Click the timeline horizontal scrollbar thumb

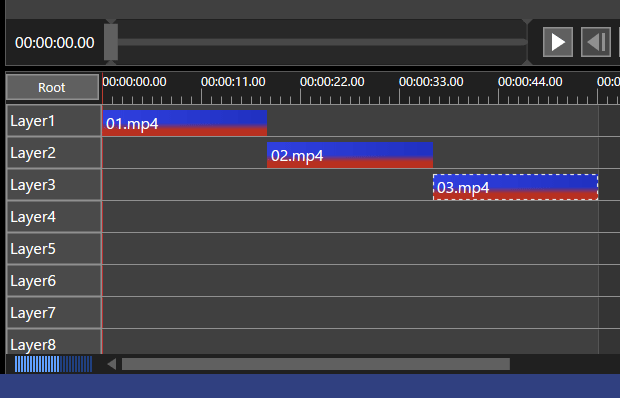[316, 364]
